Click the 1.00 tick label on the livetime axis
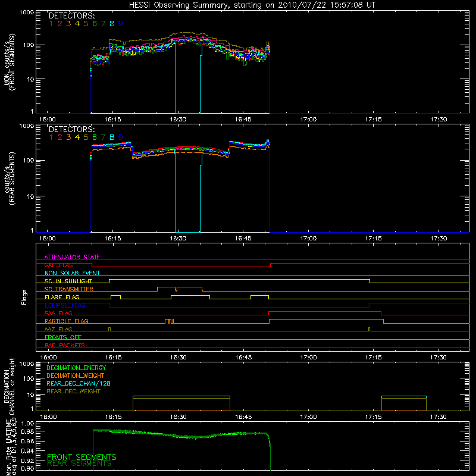This screenshot has height=476, width=476. [x=27, y=424]
